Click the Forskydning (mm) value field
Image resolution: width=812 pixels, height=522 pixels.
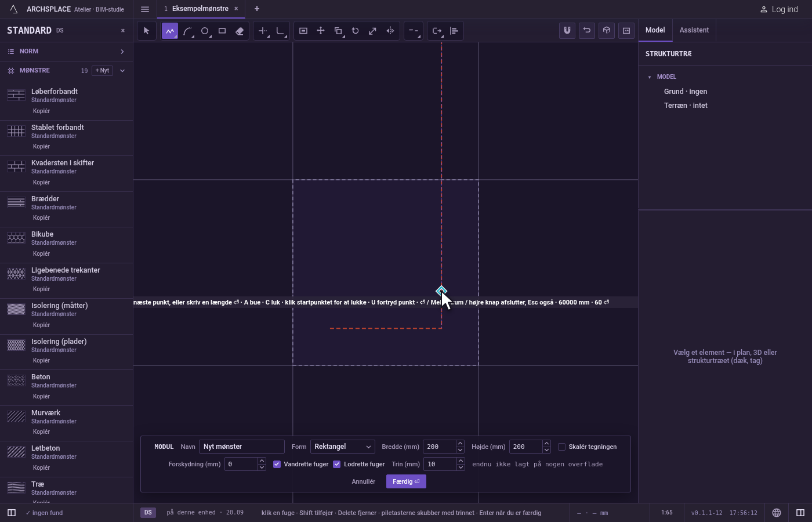tap(241, 464)
